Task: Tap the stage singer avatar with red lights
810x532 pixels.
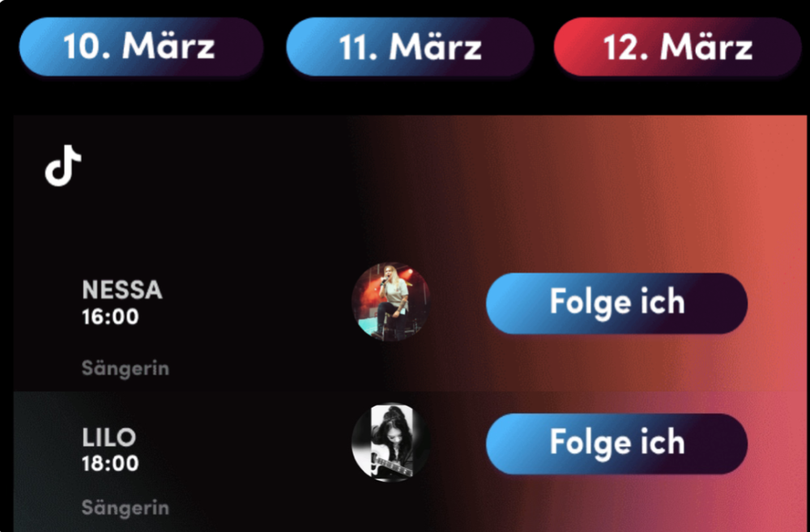Action: (x=390, y=302)
